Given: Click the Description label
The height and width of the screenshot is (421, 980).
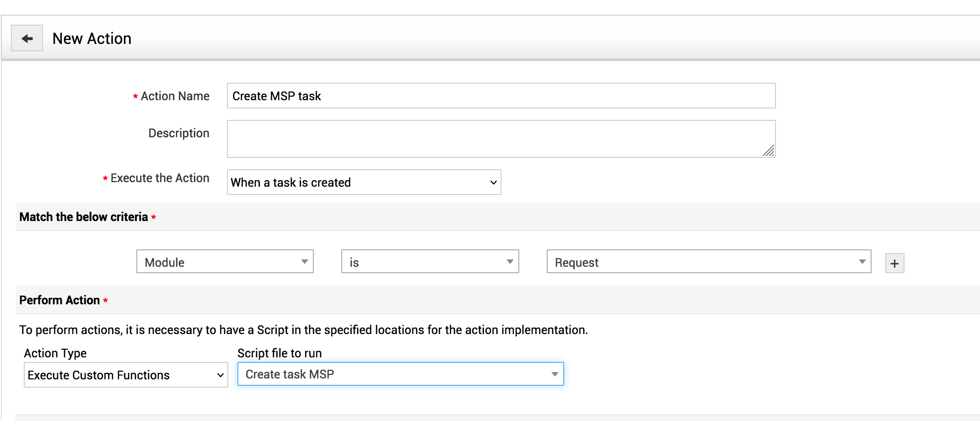Looking at the screenshot, I should [x=178, y=133].
